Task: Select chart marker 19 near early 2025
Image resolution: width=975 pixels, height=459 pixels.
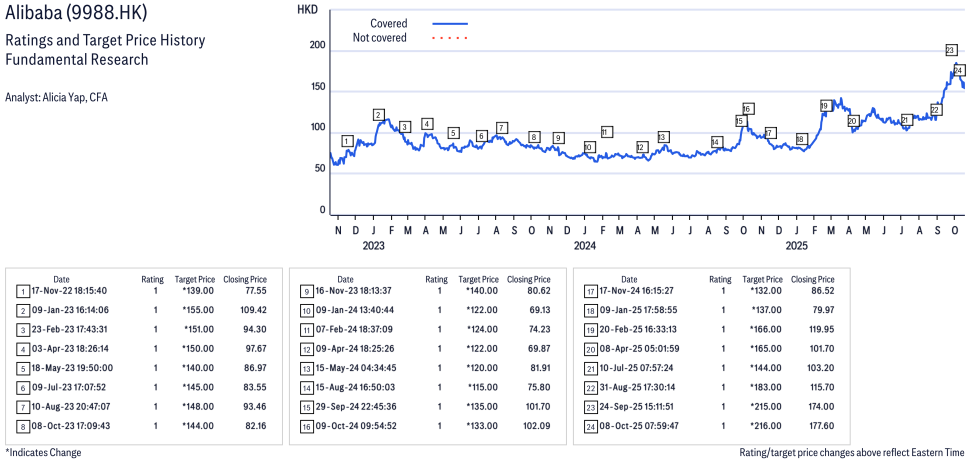Action: click(825, 106)
